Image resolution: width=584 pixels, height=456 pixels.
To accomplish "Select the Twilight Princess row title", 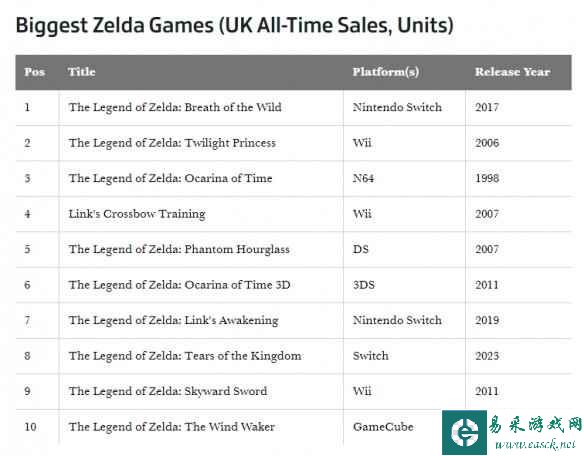I will [172, 143].
